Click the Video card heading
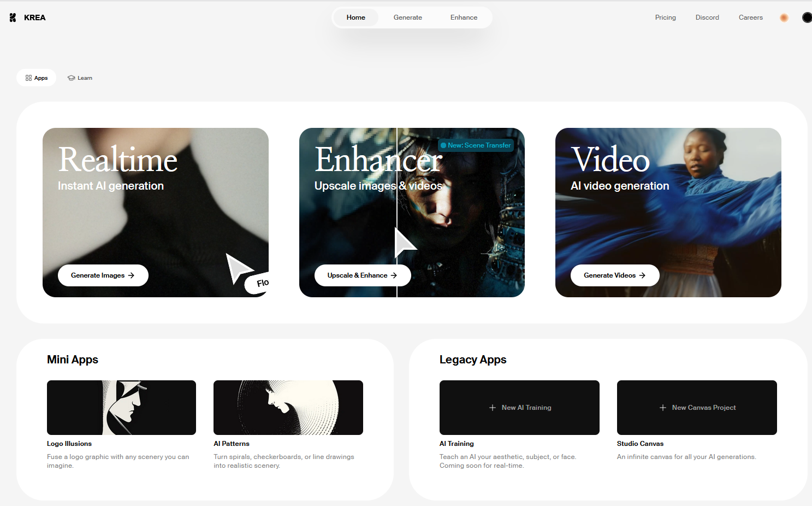812x506 pixels. (611, 160)
